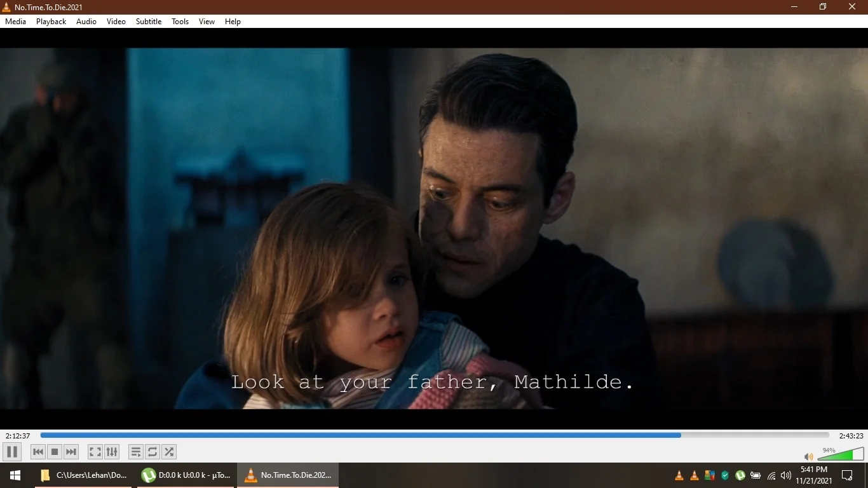Open the green shield antivirus tray icon

point(725,475)
